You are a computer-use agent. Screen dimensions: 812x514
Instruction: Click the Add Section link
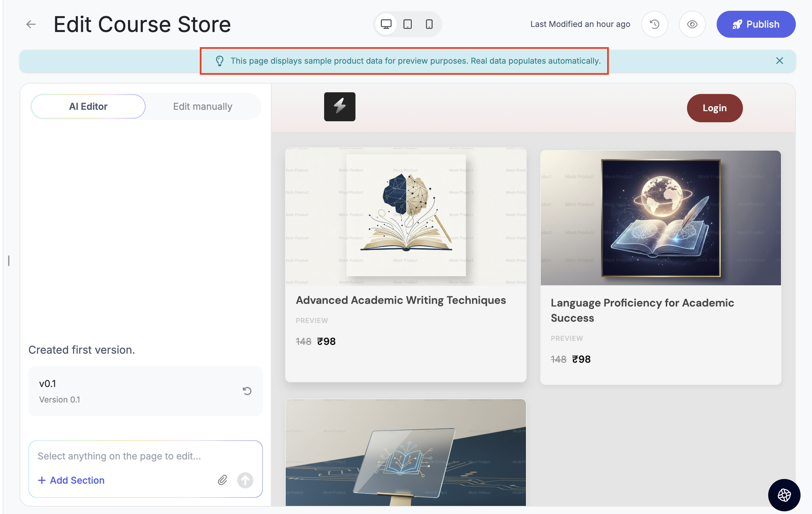tap(71, 480)
